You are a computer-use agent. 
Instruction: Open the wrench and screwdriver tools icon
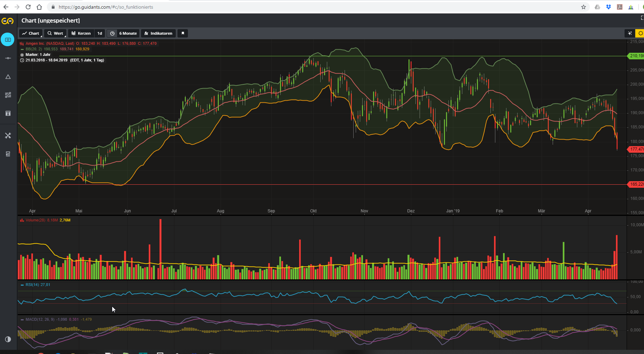[x=8, y=135]
